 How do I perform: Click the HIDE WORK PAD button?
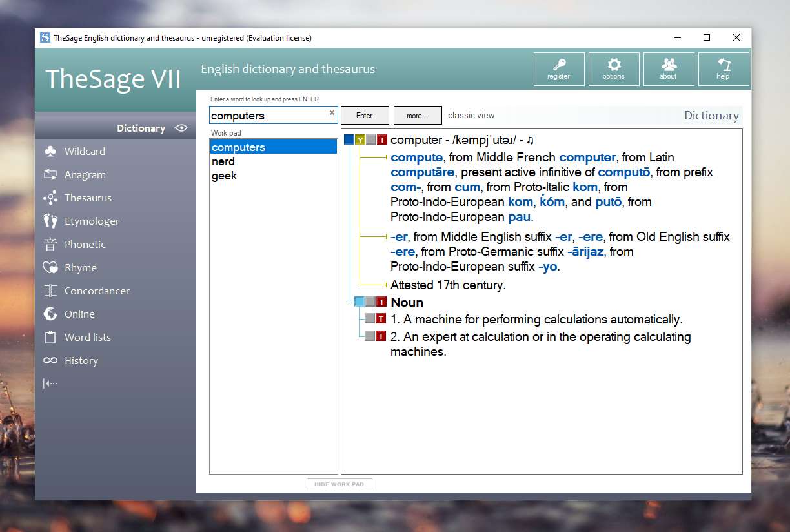pyautogui.click(x=339, y=484)
